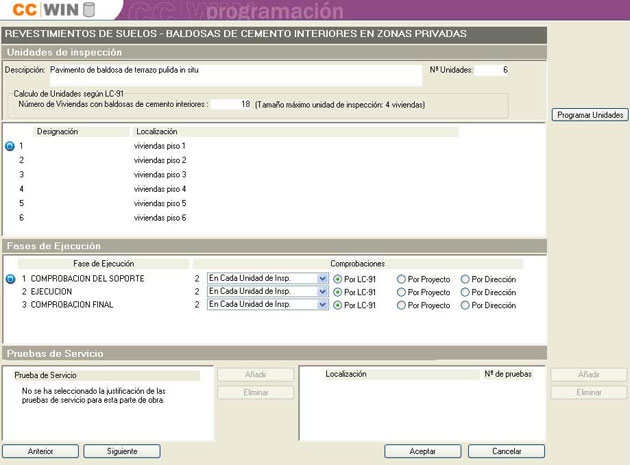Select the viviendas piso 3 row
The image size is (630, 465).
click(160, 175)
